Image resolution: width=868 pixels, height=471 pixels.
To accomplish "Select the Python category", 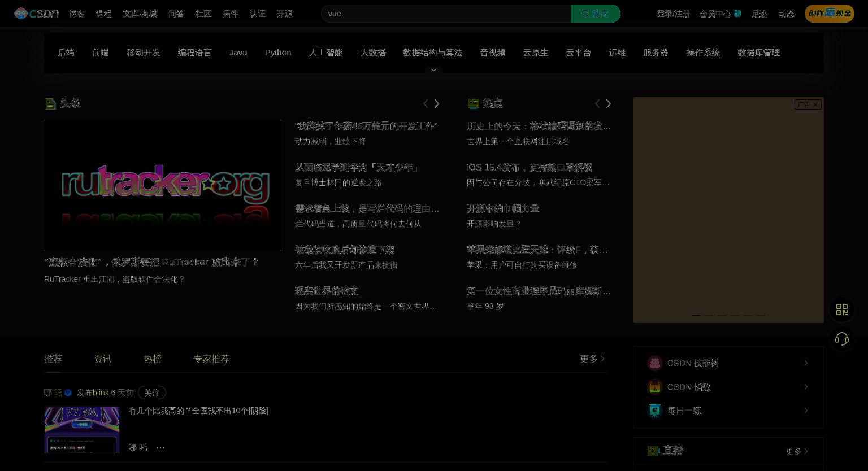I will pos(278,53).
